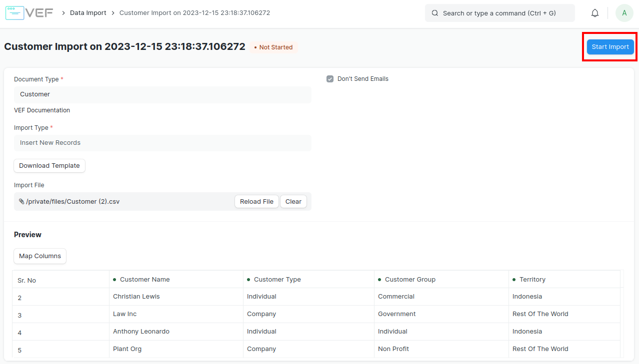
Task: Go to Data Import breadcrumb
Action: point(88,13)
